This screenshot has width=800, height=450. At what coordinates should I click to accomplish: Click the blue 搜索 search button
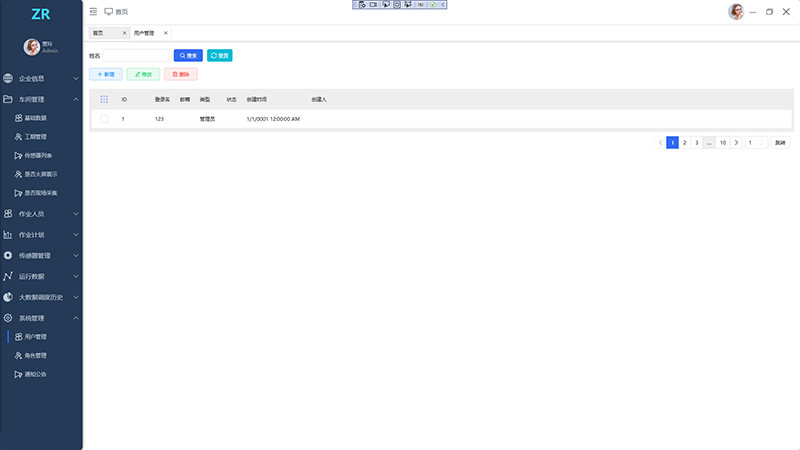pos(188,56)
